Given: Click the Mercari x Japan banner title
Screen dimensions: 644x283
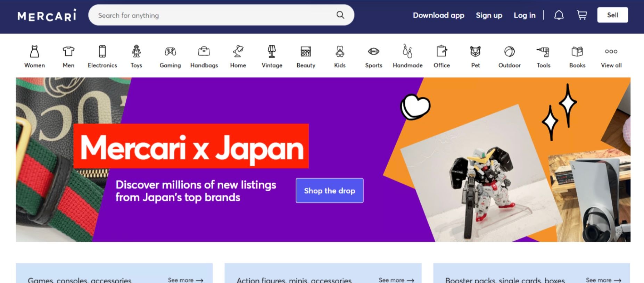Looking at the screenshot, I should [191, 146].
